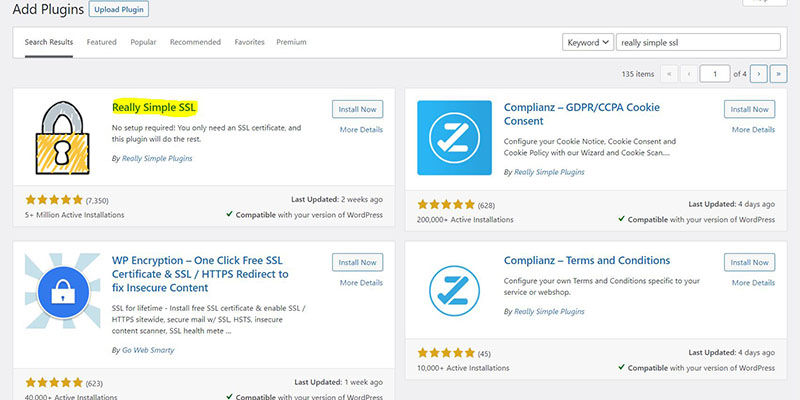Install Complianz GDPR/CCPA Cookie Consent plugin

click(749, 109)
